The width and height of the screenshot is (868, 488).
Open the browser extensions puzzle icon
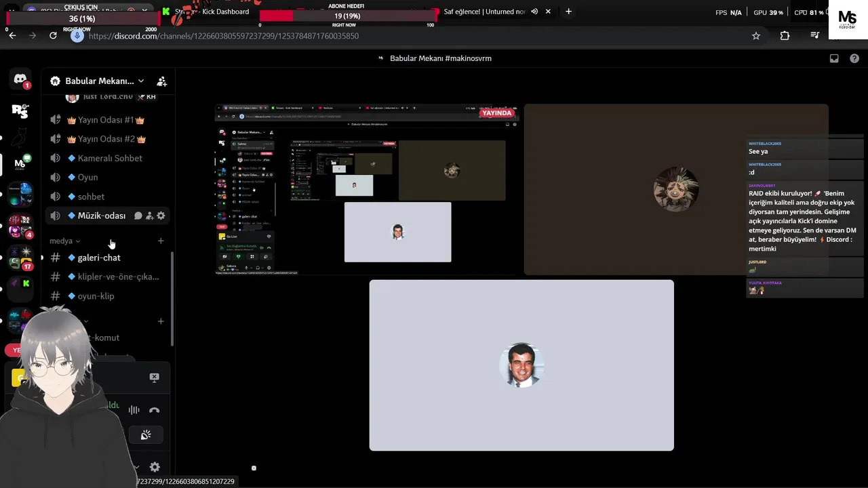785,36
